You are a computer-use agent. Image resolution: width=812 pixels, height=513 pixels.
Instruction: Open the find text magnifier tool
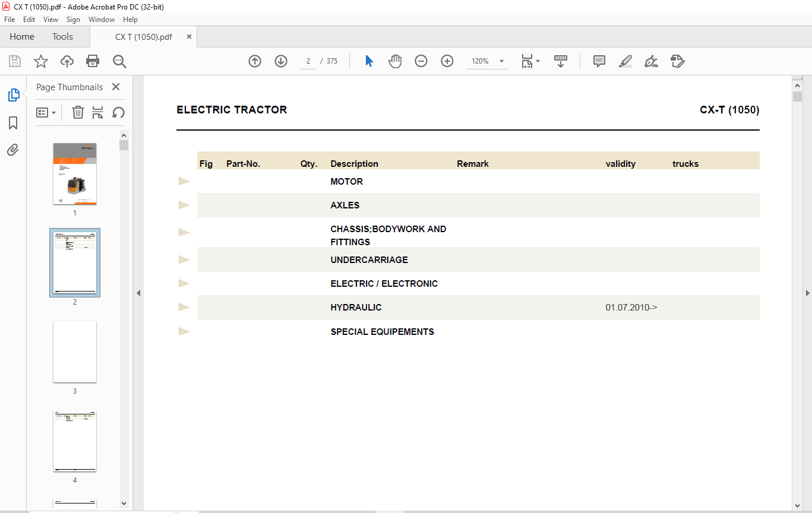(119, 61)
